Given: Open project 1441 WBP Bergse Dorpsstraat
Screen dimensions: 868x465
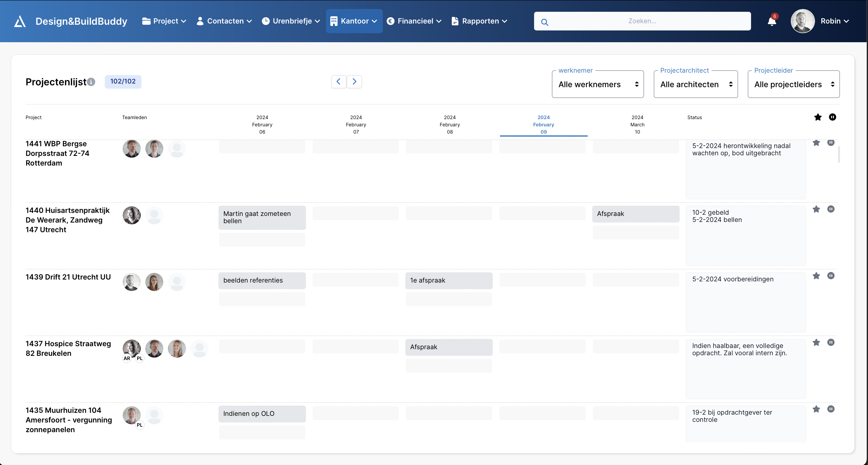Looking at the screenshot, I should [x=57, y=153].
